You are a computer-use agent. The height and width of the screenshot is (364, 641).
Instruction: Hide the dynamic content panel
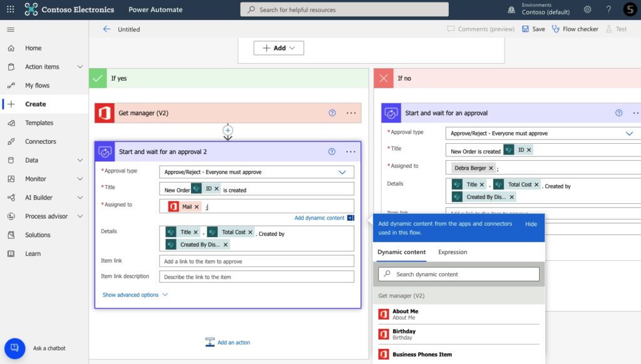[x=531, y=224]
